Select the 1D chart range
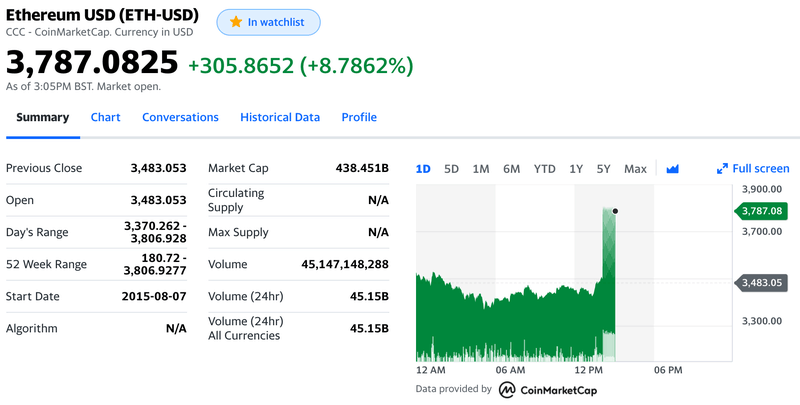 tap(423, 169)
